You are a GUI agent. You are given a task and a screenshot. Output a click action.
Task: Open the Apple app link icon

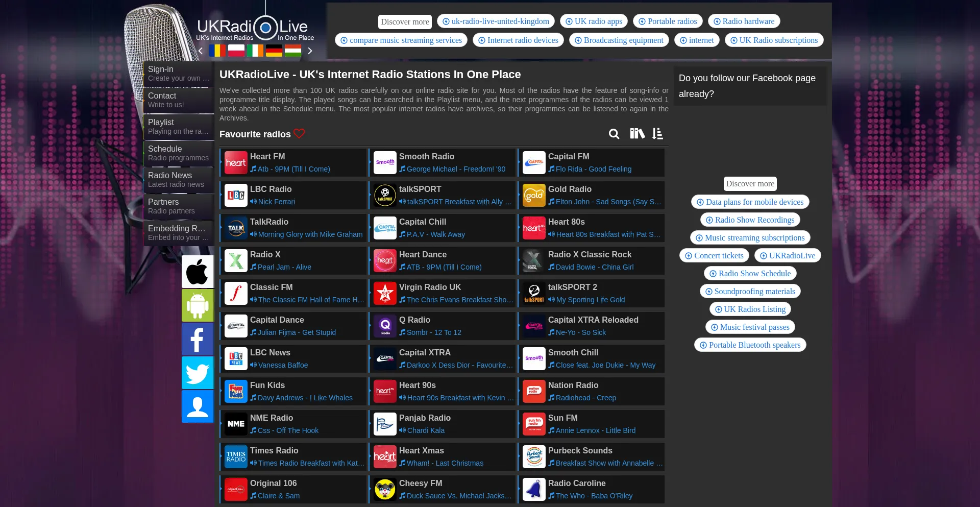point(198,272)
